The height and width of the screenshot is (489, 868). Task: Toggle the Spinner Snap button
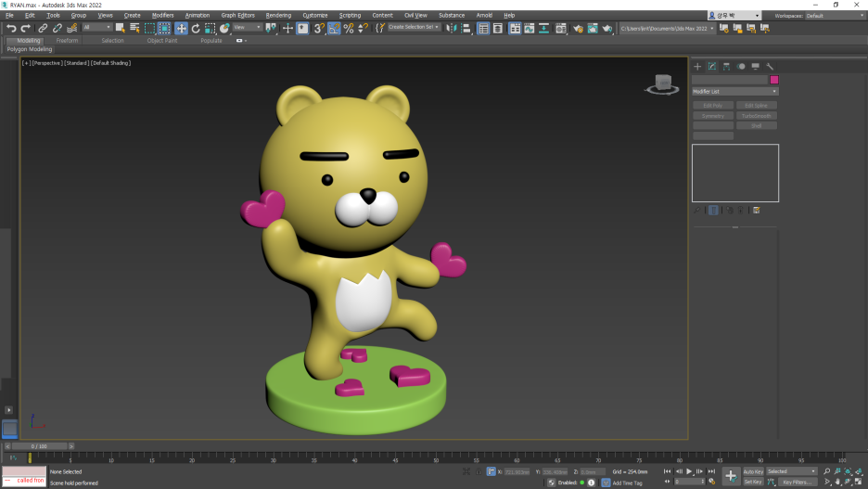click(364, 28)
